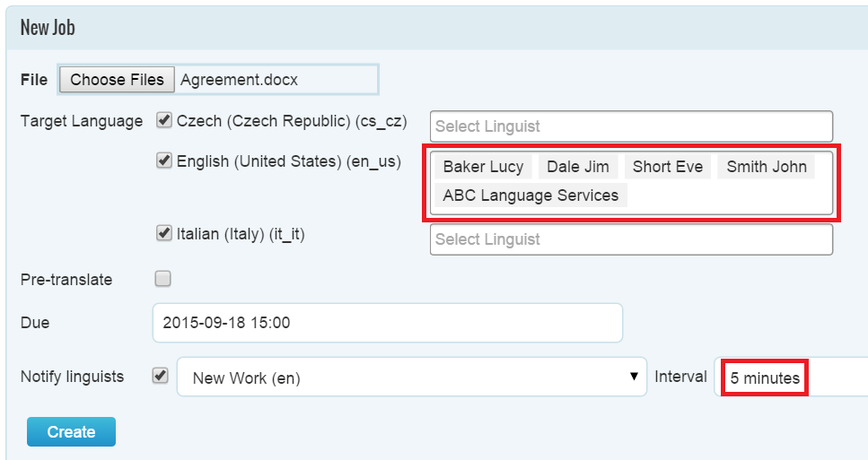Click the Due date field

[387, 323]
